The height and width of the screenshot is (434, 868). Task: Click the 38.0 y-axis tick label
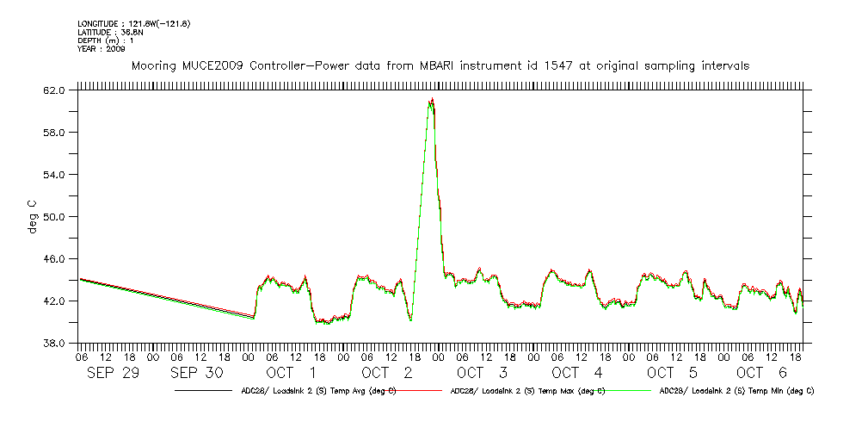55,344
